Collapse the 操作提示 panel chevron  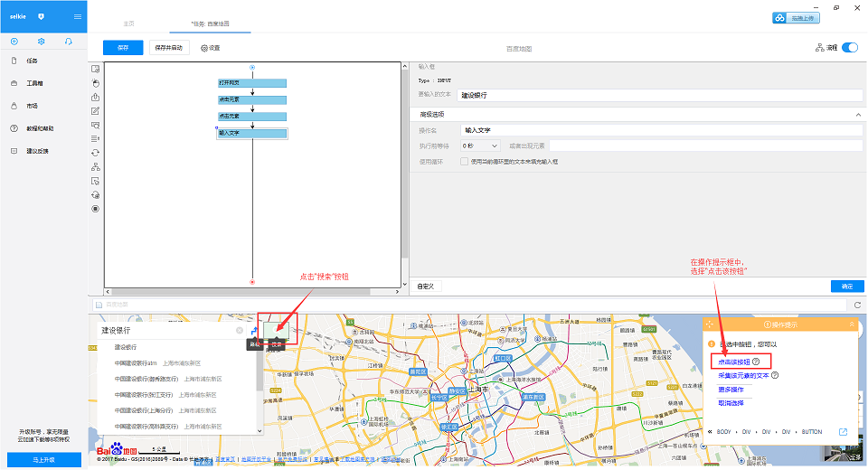pyautogui.click(x=852, y=324)
